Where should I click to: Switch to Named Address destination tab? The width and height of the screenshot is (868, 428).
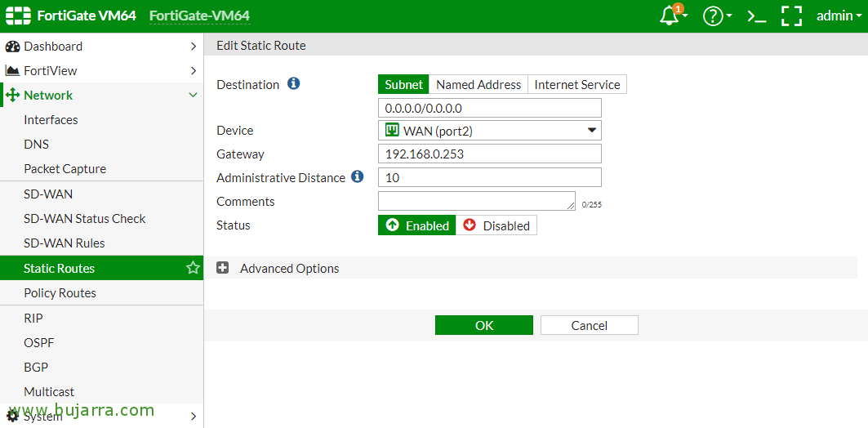[x=479, y=84]
